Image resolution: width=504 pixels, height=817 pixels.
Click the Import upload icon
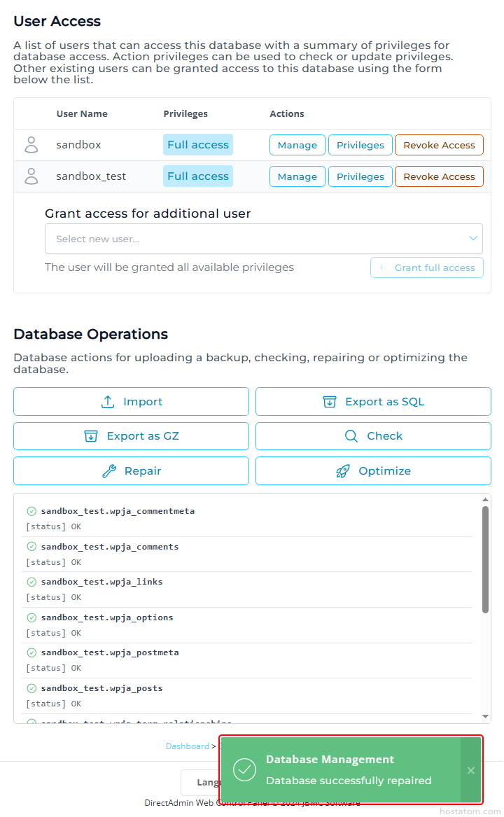pyautogui.click(x=108, y=402)
